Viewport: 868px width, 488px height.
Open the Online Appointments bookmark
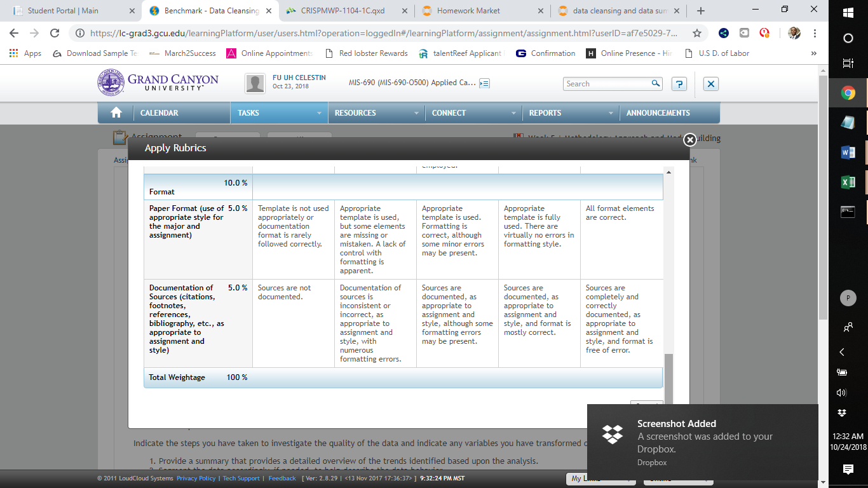pos(269,53)
